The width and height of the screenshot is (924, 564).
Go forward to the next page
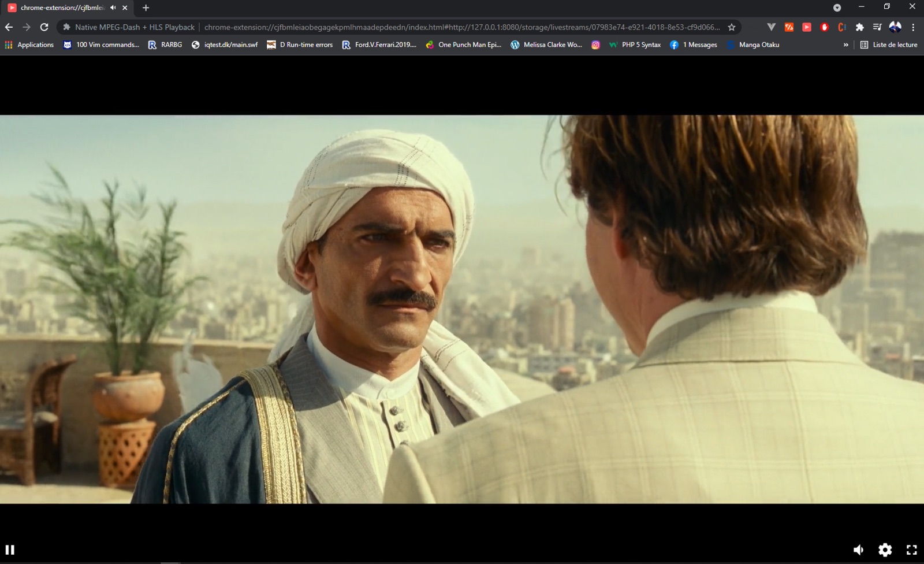(x=27, y=27)
